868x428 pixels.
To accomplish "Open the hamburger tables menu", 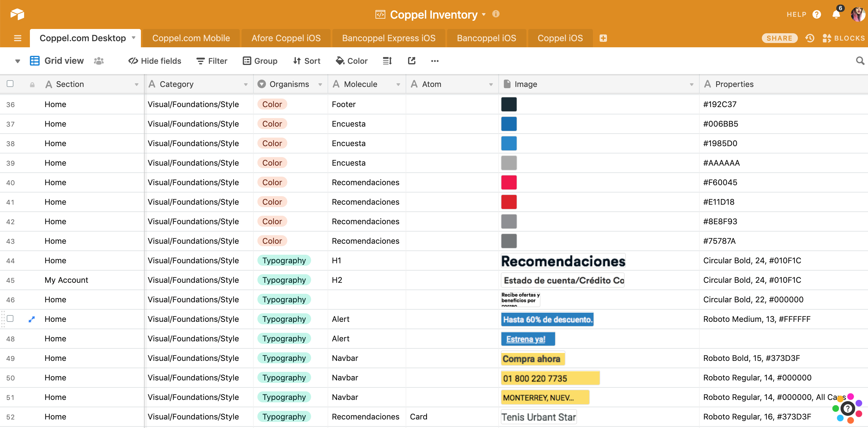I will (17, 38).
